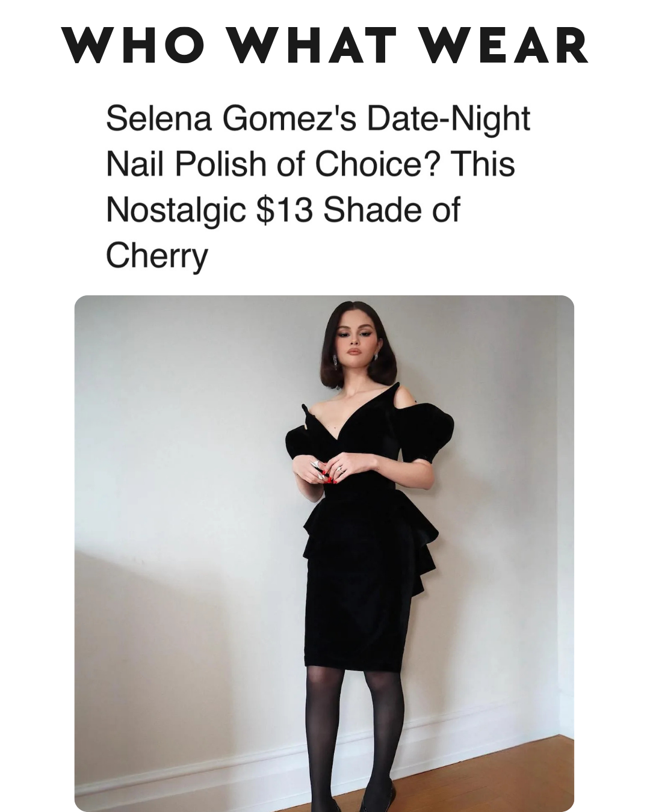Click the Who What Wear logo
Image resolution: width=650 pixels, height=812 pixels.
[325, 45]
